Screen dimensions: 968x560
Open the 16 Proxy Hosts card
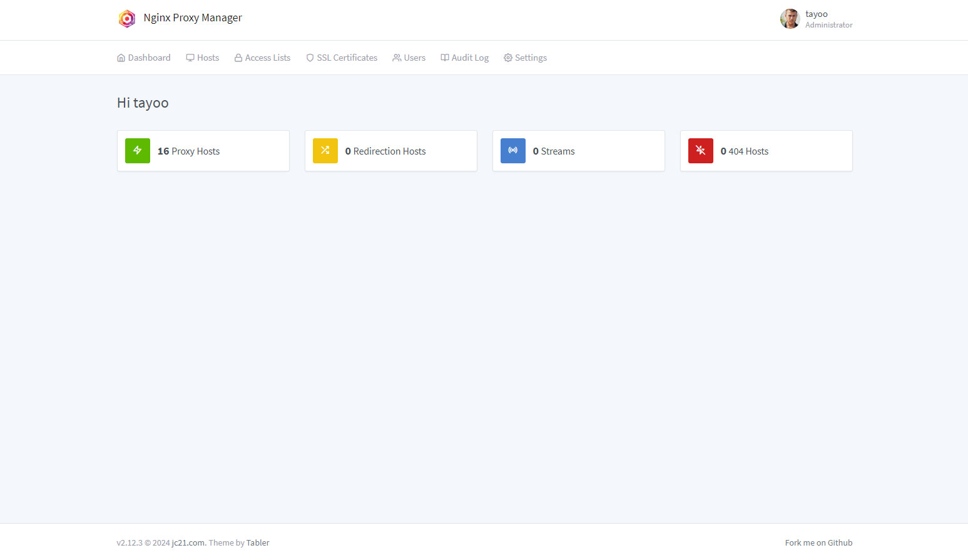(x=203, y=151)
